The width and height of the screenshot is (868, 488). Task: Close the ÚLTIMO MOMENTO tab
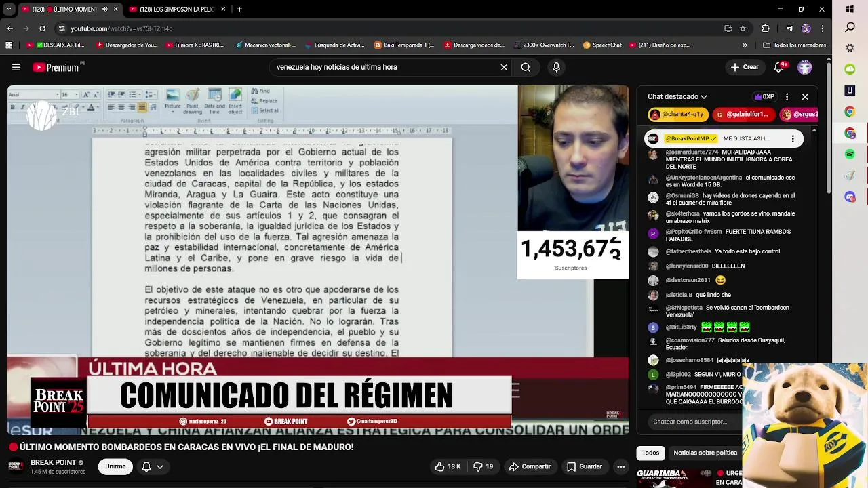tap(115, 9)
